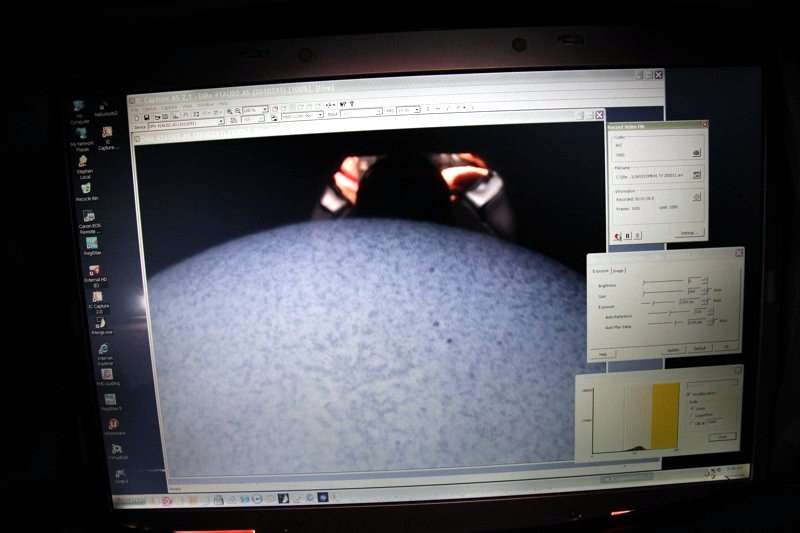Click the Windows Start button

click(x=132, y=501)
